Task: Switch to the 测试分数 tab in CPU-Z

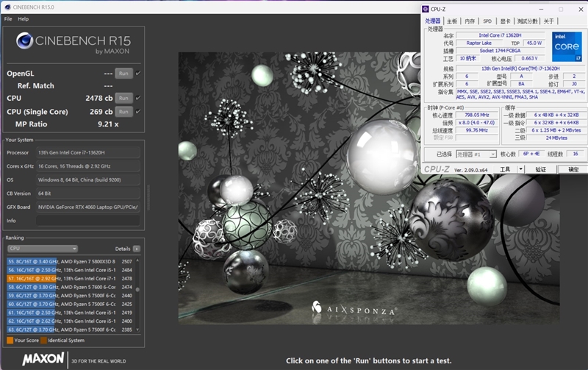Action: tap(527, 21)
